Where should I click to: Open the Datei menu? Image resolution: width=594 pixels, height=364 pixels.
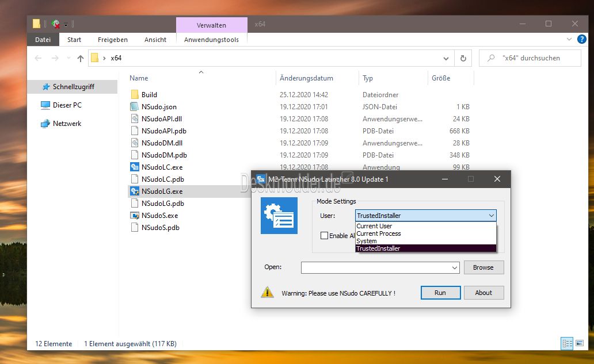pos(43,39)
